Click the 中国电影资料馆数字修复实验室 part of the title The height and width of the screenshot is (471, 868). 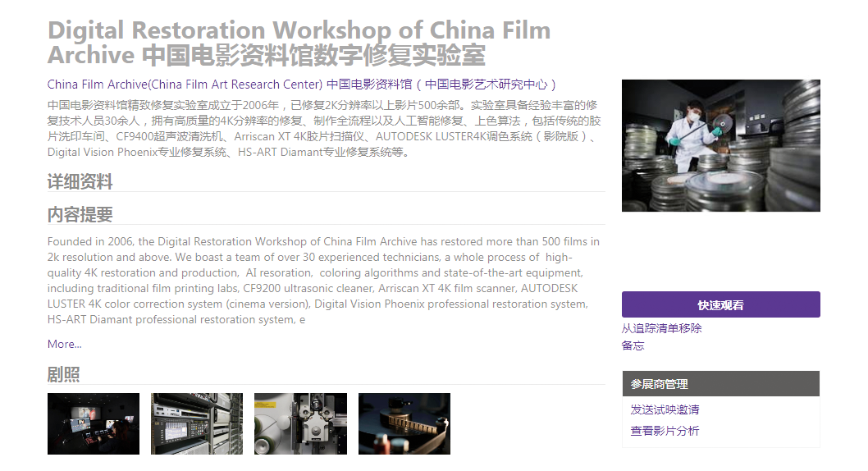coord(313,56)
